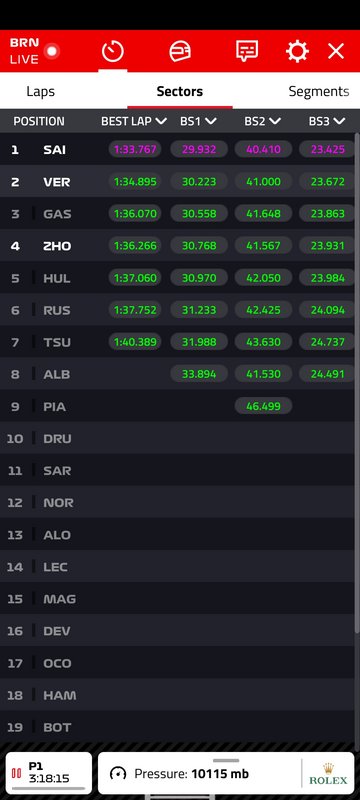Click the vertical scrollbar beside the table

tap(357, 384)
